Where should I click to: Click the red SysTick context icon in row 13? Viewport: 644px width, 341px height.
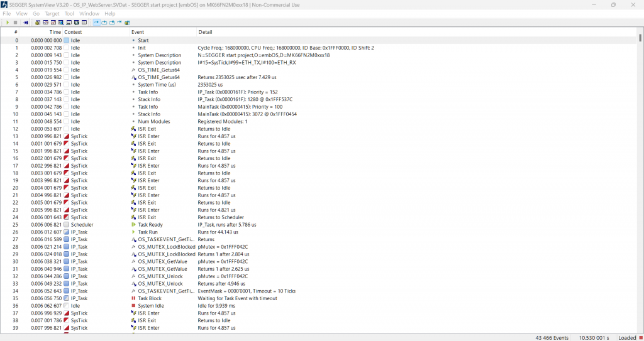tap(66, 136)
